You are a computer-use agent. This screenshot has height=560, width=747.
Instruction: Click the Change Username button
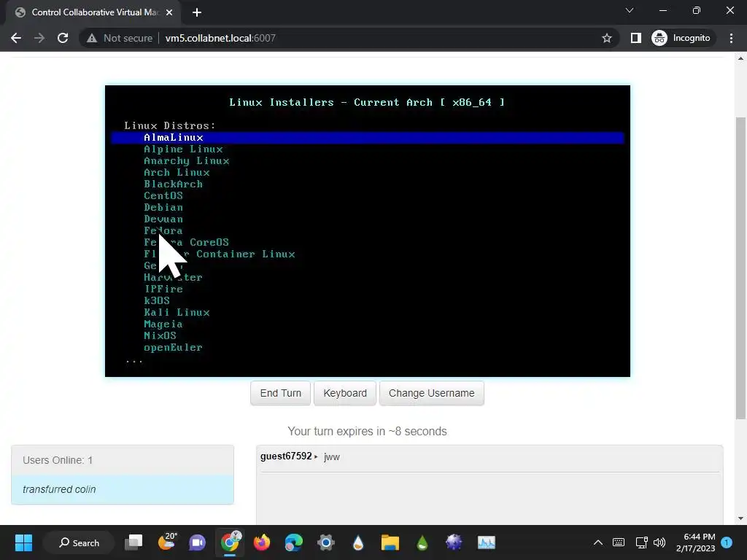[x=432, y=393]
